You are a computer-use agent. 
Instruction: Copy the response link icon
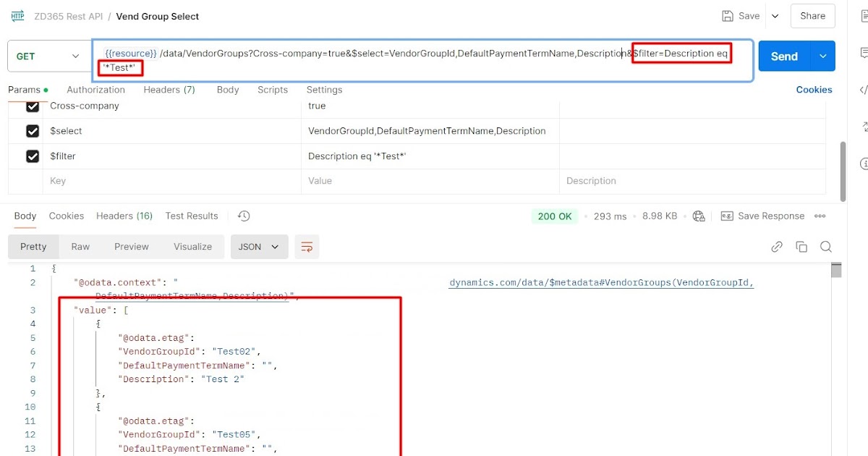(x=777, y=247)
